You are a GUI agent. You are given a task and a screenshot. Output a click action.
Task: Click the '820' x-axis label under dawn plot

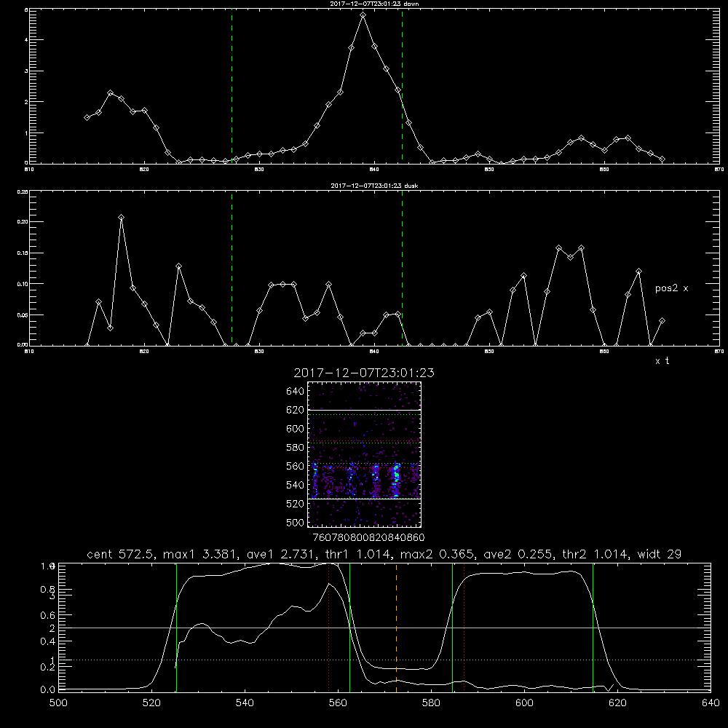(144, 169)
